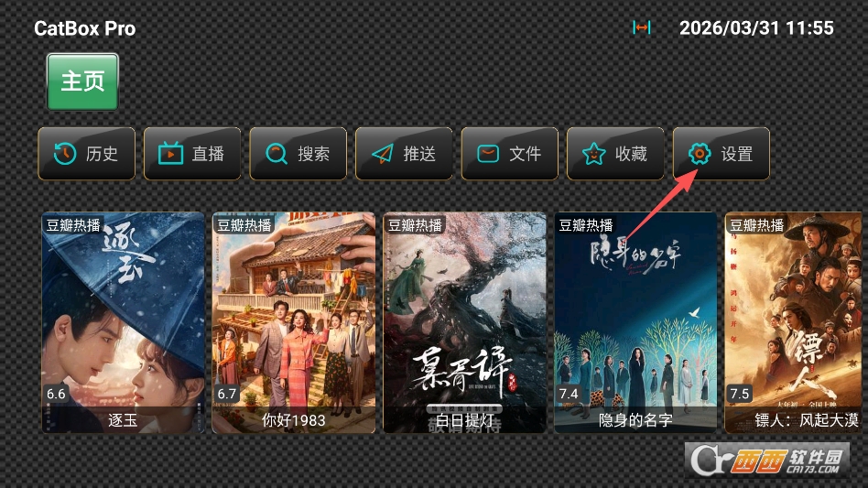Click the settings gear icon

(700, 154)
